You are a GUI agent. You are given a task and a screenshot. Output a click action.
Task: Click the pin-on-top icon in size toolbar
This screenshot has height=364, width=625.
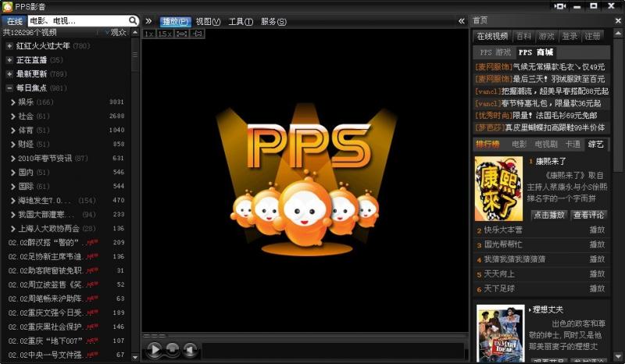click(x=198, y=34)
